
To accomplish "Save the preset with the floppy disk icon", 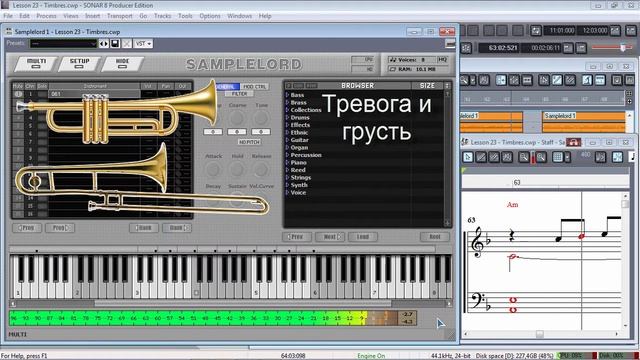I will (115, 43).
